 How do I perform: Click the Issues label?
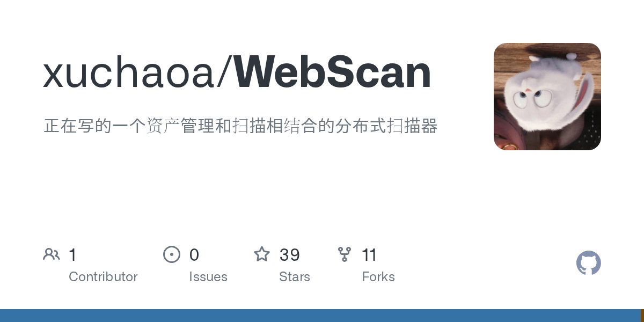208,277
